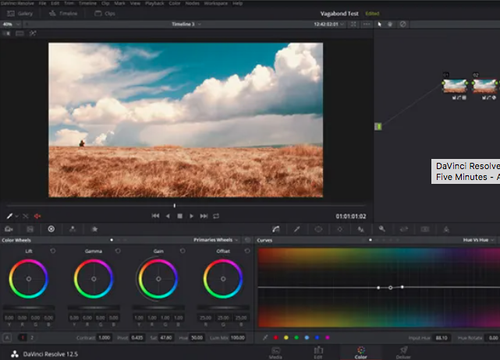The image size is (500, 360).
Task: Open viewer options three-dot menu
Action: (367, 24)
